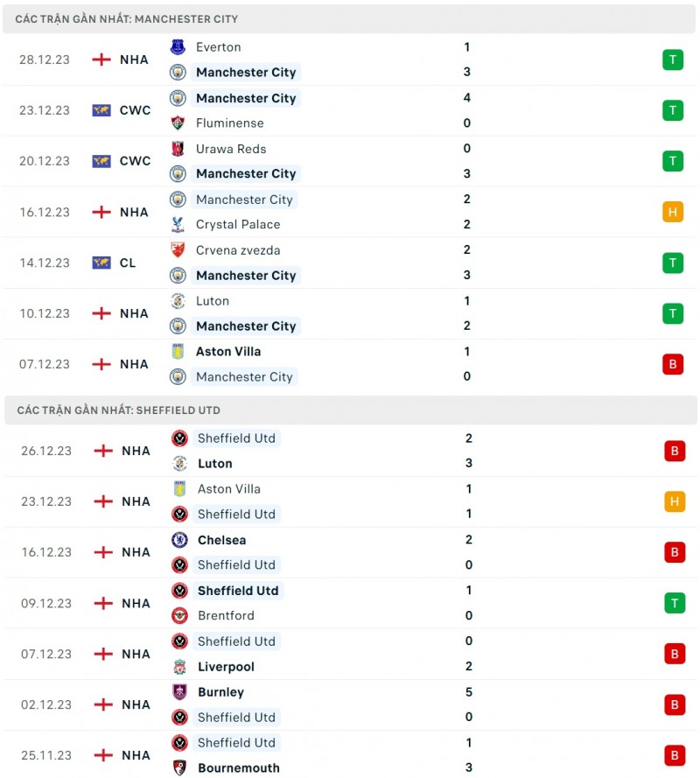
Task: Click the Bournemouth team name
Action: pos(239,768)
